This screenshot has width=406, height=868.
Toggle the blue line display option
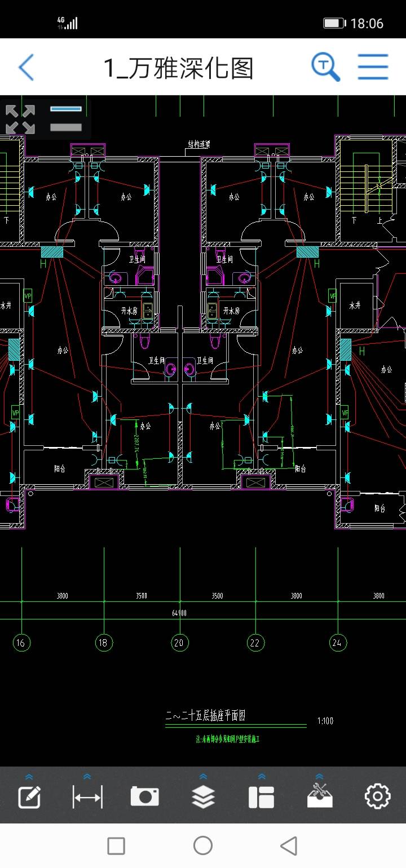(66, 109)
